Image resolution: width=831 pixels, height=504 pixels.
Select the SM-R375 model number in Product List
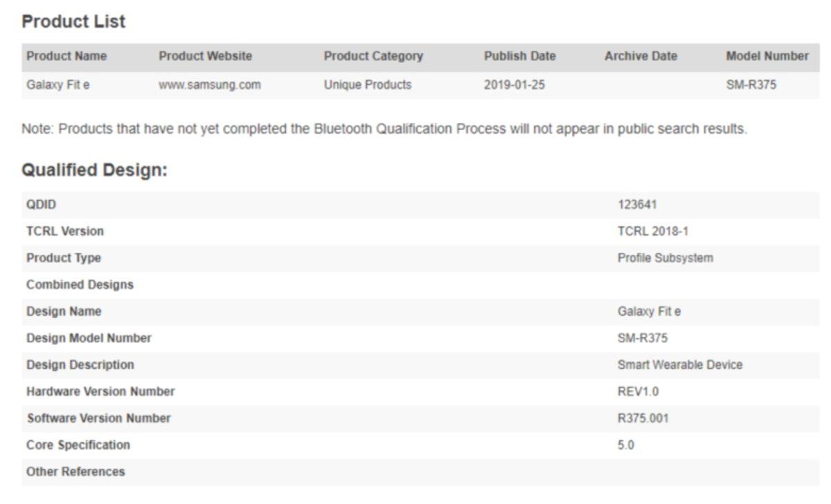[751, 85]
